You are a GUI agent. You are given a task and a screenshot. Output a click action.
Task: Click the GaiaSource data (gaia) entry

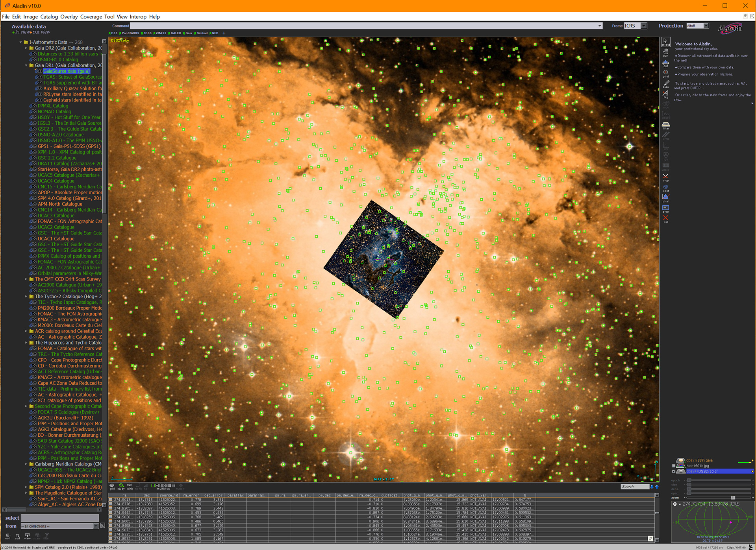(67, 71)
